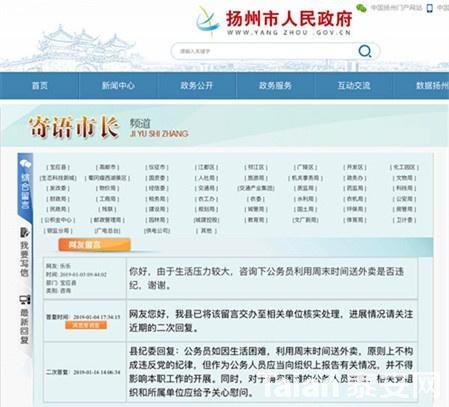
Task: Click the 宝应县 department link
Action: [58, 167]
